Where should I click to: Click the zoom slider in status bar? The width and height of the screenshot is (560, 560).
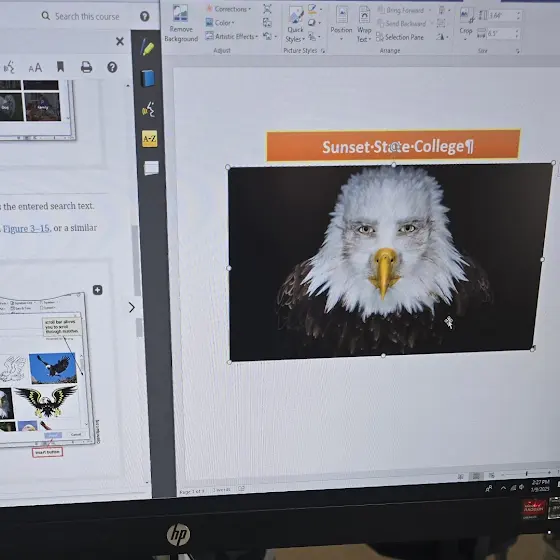tap(526, 474)
